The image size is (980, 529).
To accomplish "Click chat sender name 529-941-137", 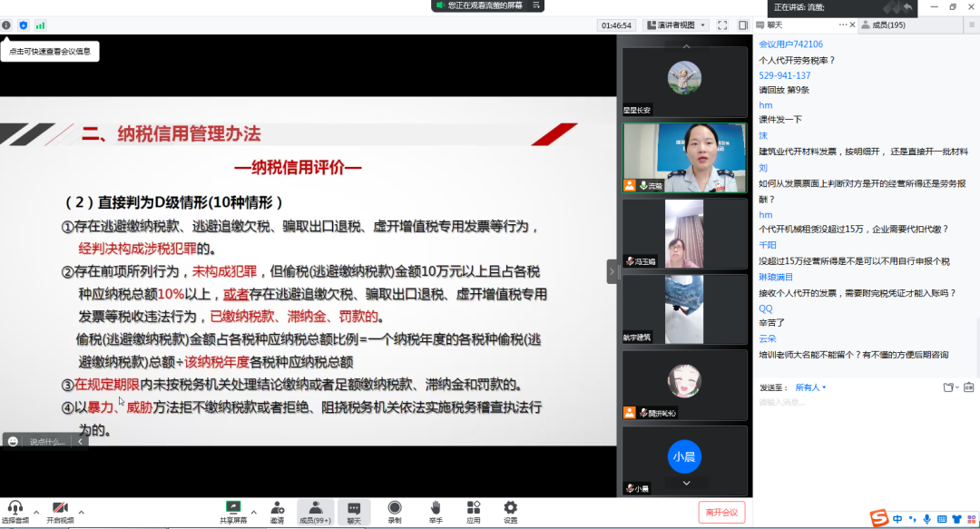I will [x=784, y=75].
